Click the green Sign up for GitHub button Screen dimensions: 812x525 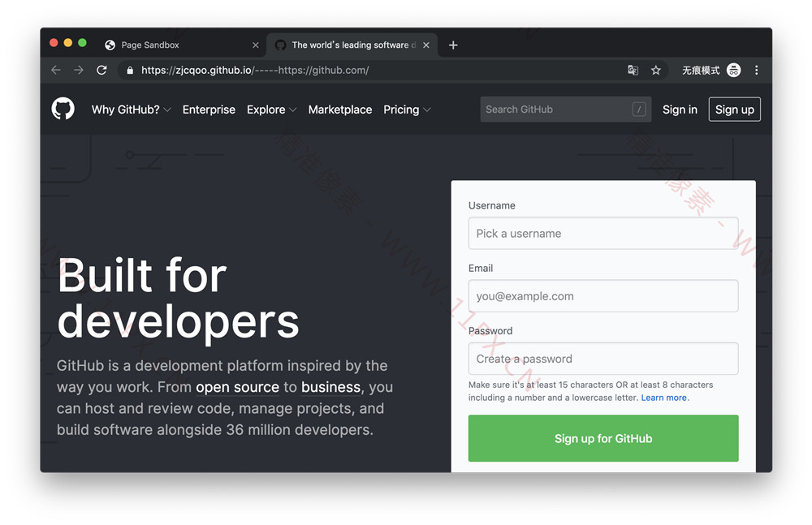603,438
